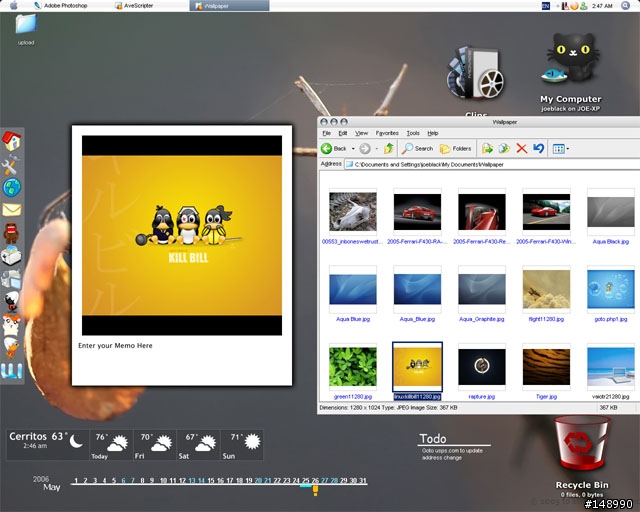The height and width of the screenshot is (512, 640).
Task: Open the File menu
Action: point(327,133)
